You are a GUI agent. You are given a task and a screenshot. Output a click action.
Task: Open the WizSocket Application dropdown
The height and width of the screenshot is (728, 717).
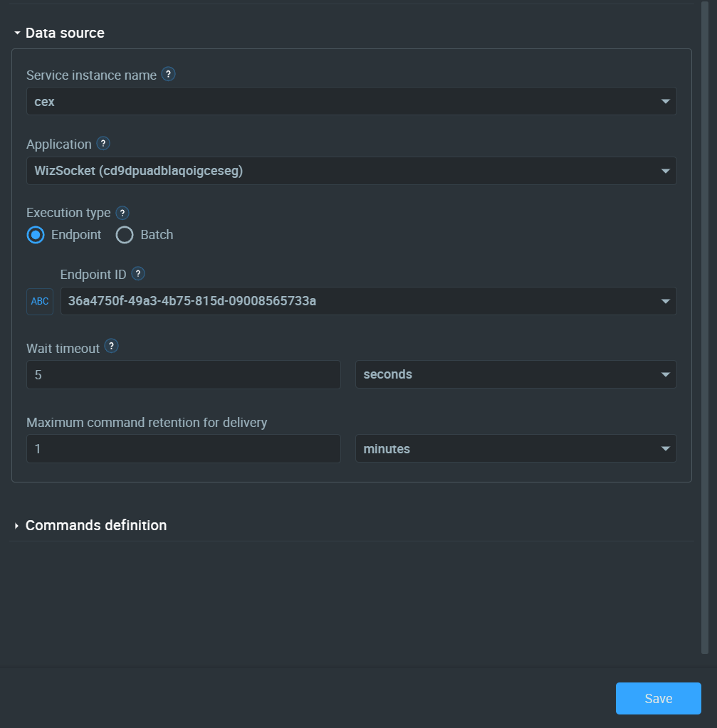tap(351, 171)
